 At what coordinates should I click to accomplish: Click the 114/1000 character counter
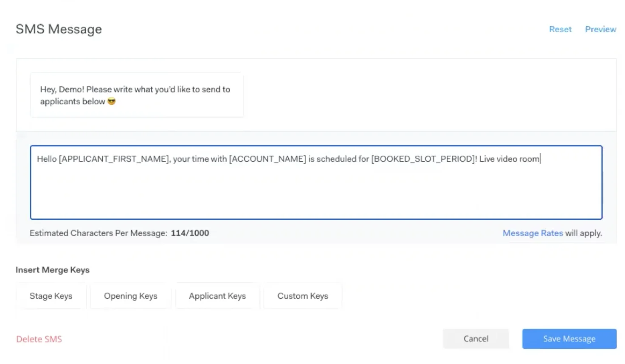190,233
